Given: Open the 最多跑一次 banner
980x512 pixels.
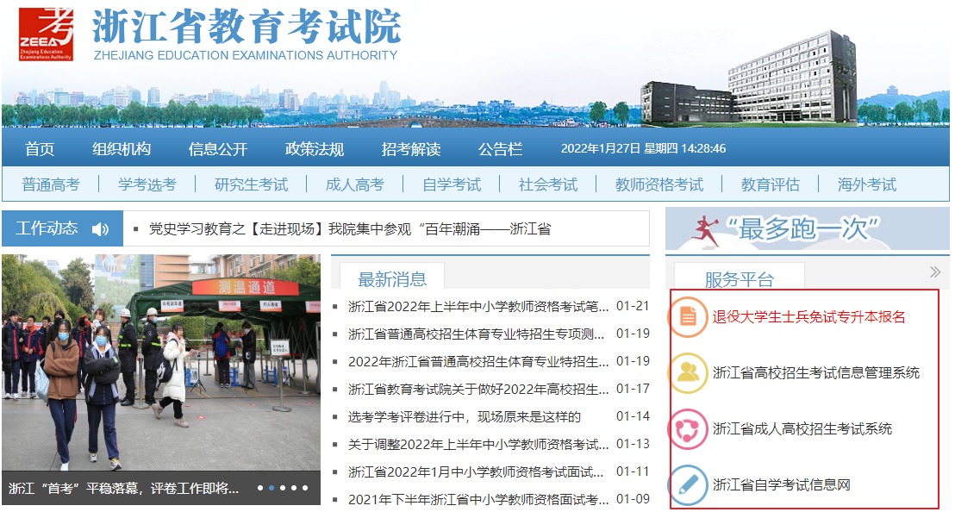Looking at the screenshot, I should click(807, 228).
